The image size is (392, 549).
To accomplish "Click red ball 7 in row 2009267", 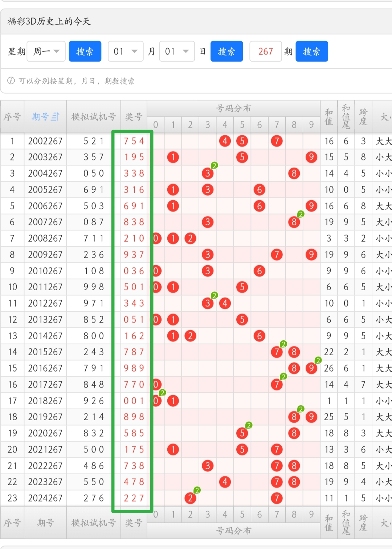I will coord(277,255).
